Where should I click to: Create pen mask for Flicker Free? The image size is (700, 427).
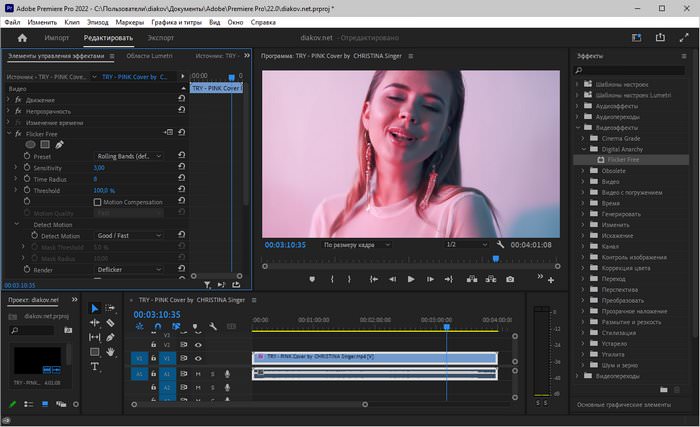pos(59,144)
